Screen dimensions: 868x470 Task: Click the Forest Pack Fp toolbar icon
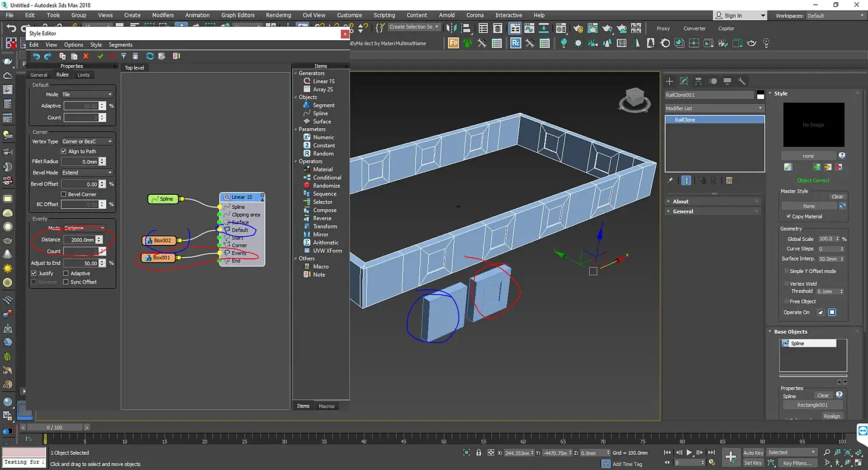[454, 43]
